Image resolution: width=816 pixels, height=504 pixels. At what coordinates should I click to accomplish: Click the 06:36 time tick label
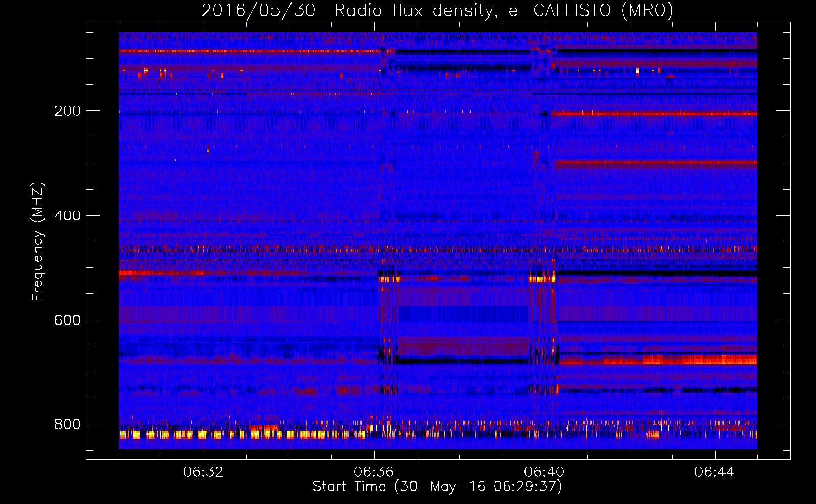coord(374,472)
